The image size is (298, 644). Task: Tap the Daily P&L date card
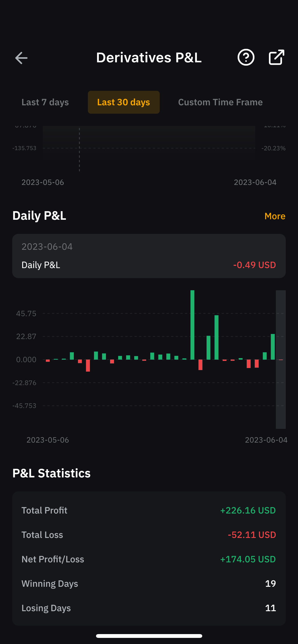[x=149, y=256]
